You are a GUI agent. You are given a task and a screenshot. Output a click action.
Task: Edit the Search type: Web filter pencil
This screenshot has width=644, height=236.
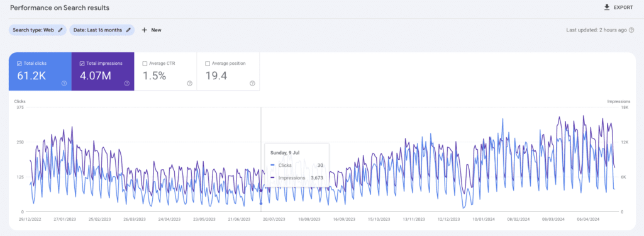point(60,30)
